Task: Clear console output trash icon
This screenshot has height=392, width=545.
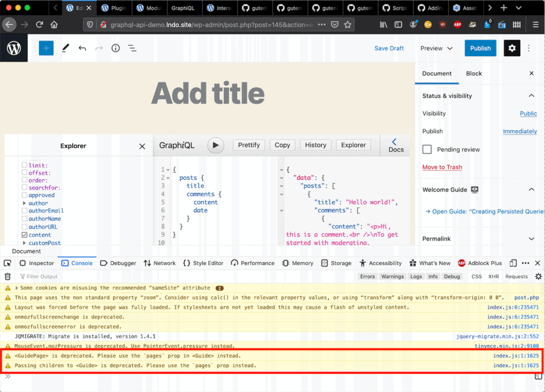Action: coord(7,277)
